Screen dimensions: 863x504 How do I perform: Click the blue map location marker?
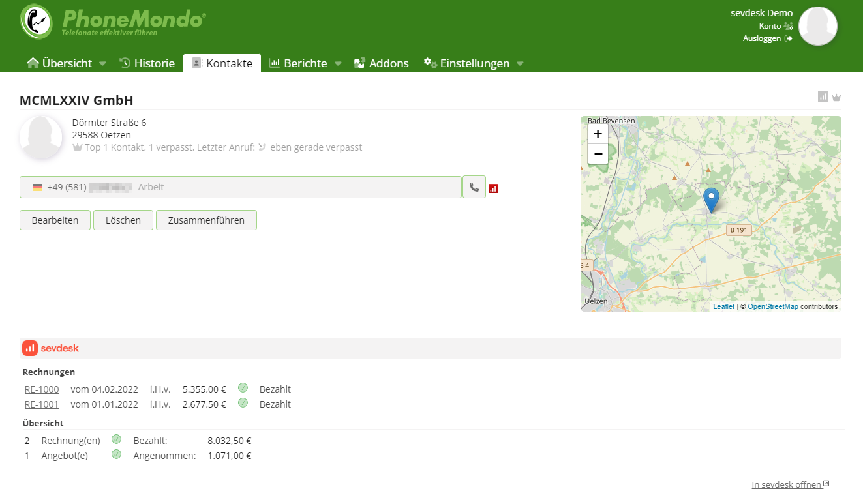pos(711,199)
